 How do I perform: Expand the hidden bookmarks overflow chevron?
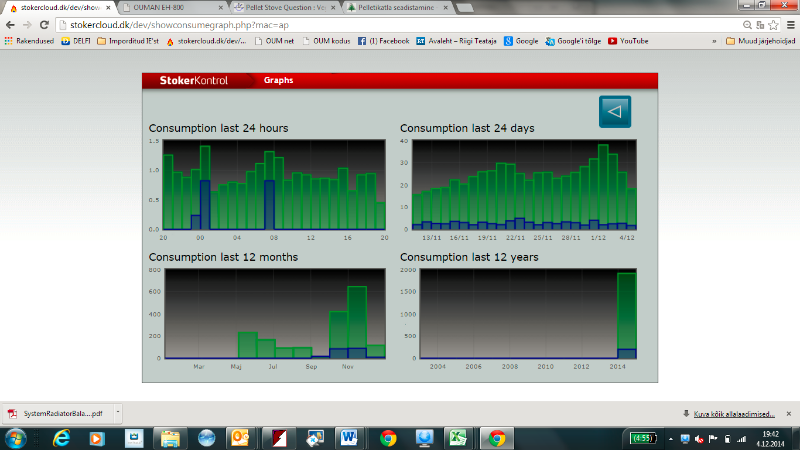(x=714, y=41)
